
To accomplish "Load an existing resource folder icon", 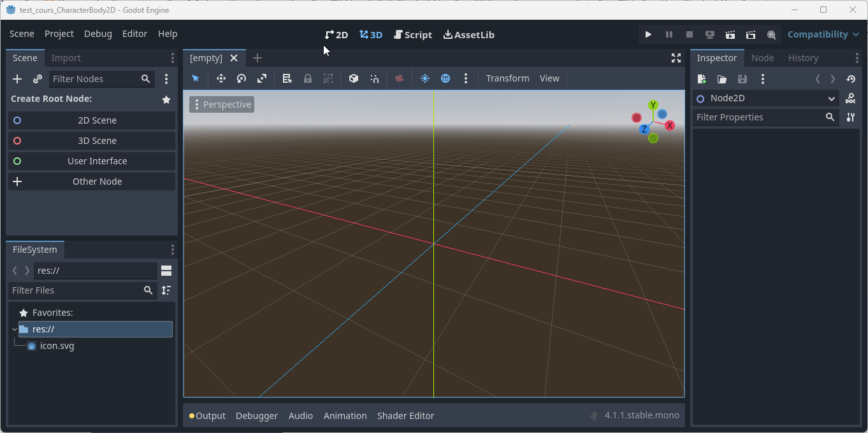I will [x=722, y=79].
